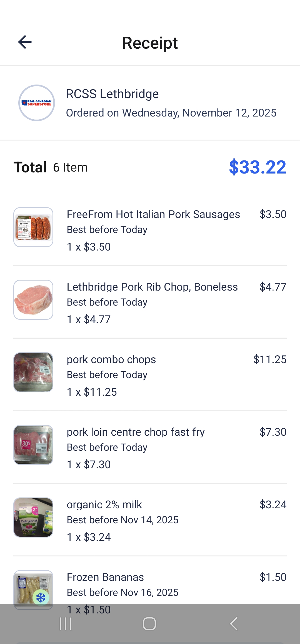Open the Hot Italian Pork Sausages thumbnail
This screenshot has width=300, height=644.
coord(33,227)
